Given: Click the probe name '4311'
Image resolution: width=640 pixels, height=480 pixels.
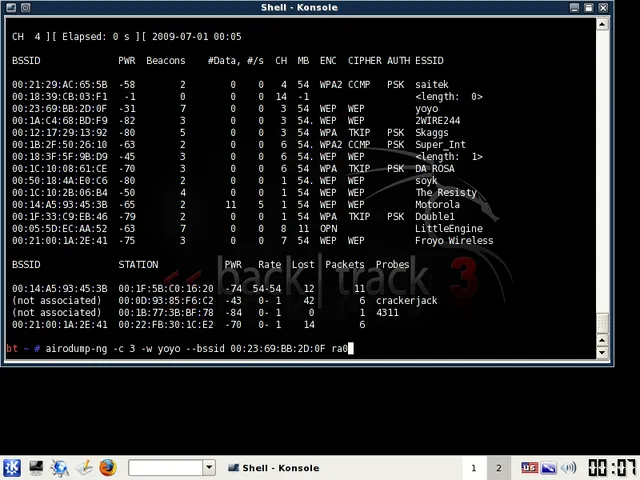Looking at the screenshot, I should pyautogui.click(x=387, y=313).
